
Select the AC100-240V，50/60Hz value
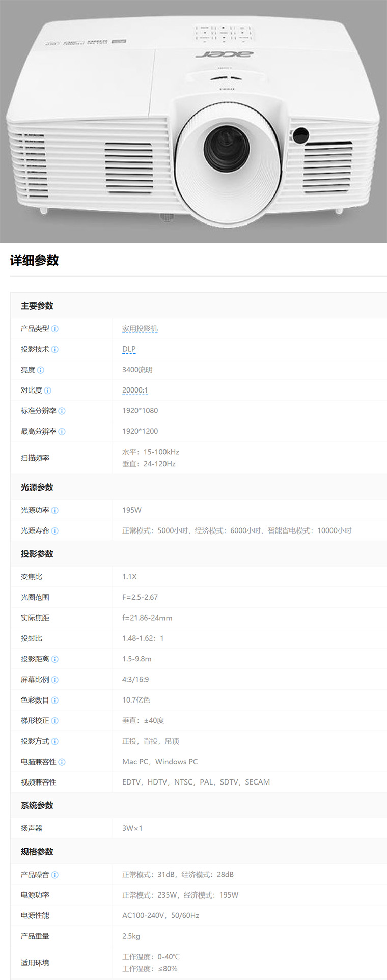pos(160,915)
